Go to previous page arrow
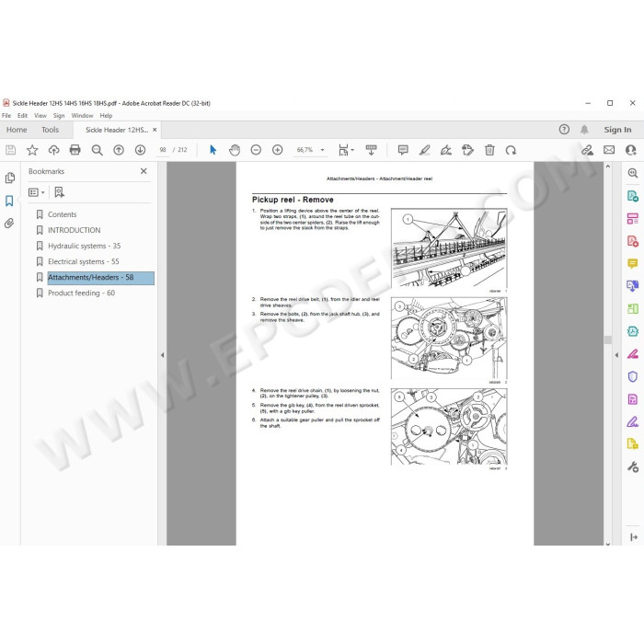The image size is (644, 644). click(119, 150)
